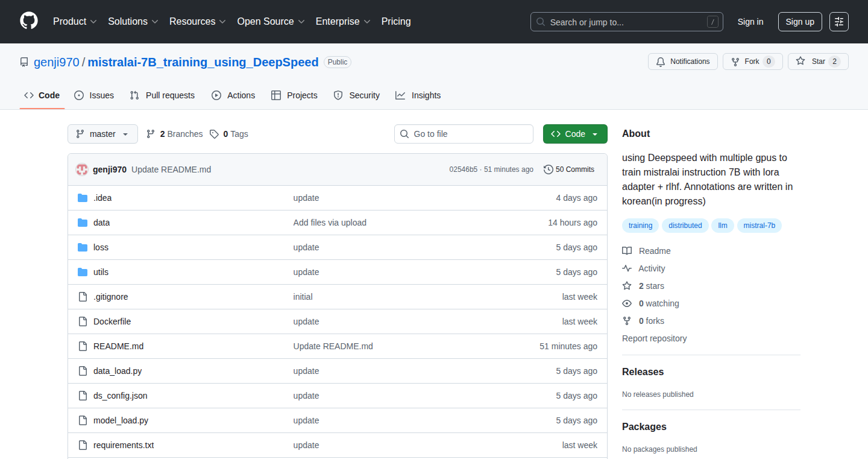The width and height of the screenshot is (868, 459).
Task: Click the file icon beside Dockerfile
Action: point(83,321)
